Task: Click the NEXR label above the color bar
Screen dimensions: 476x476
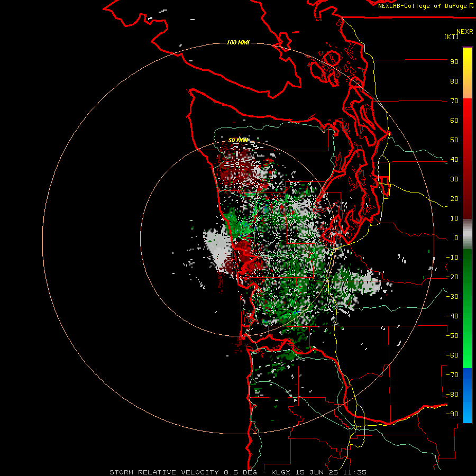Action: point(465,32)
